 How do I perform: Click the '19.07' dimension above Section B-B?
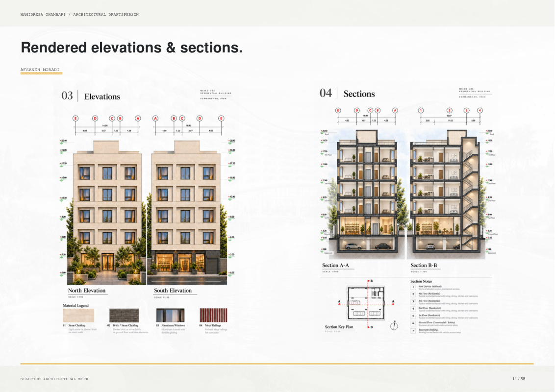(x=449, y=116)
